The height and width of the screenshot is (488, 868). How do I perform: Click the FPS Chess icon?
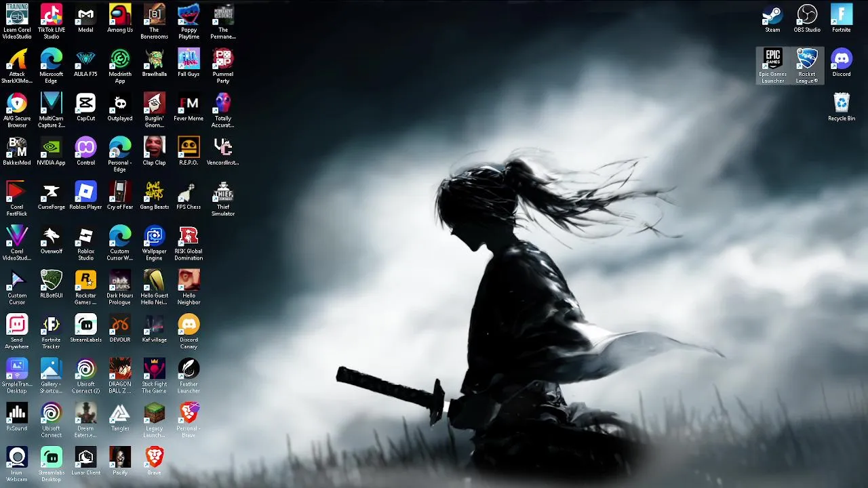point(189,192)
